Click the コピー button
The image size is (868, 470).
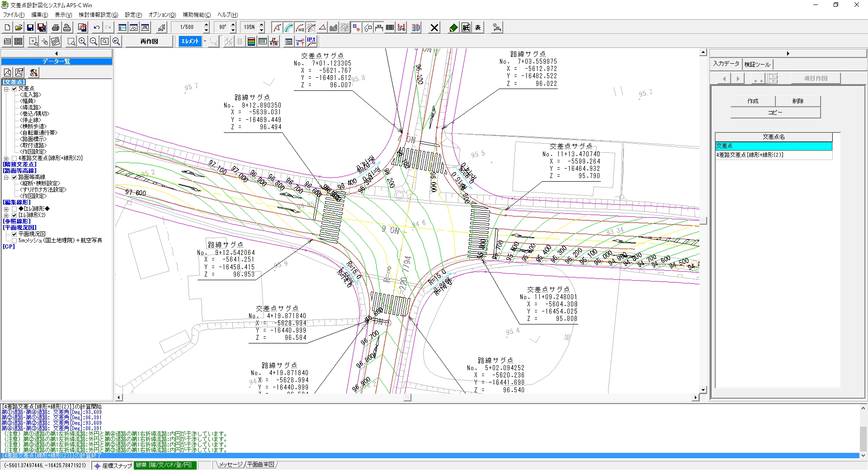pyautogui.click(x=775, y=113)
